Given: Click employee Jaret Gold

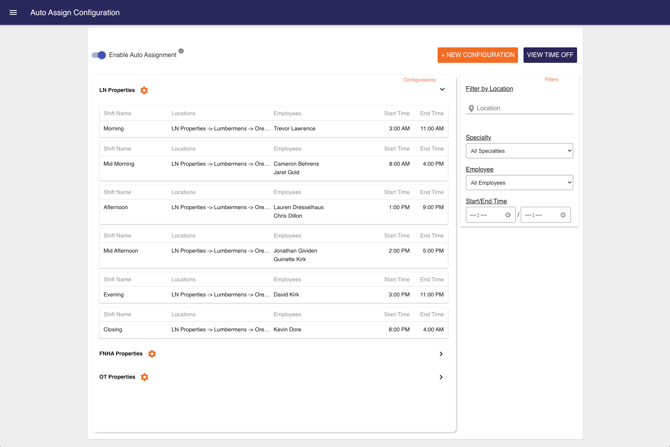Looking at the screenshot, I should click(x=286, y=172).
